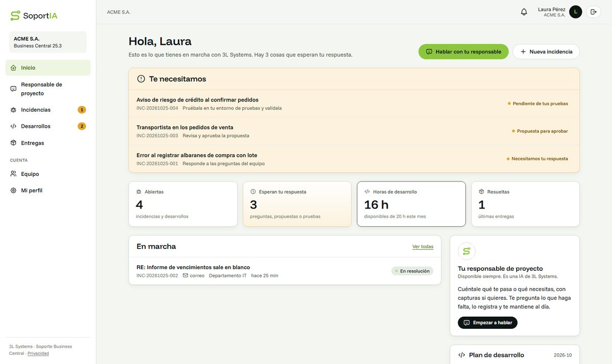The image size is (612, 364).
Task: Open Laura Pérez avatar circle
Action: point(575,12)
